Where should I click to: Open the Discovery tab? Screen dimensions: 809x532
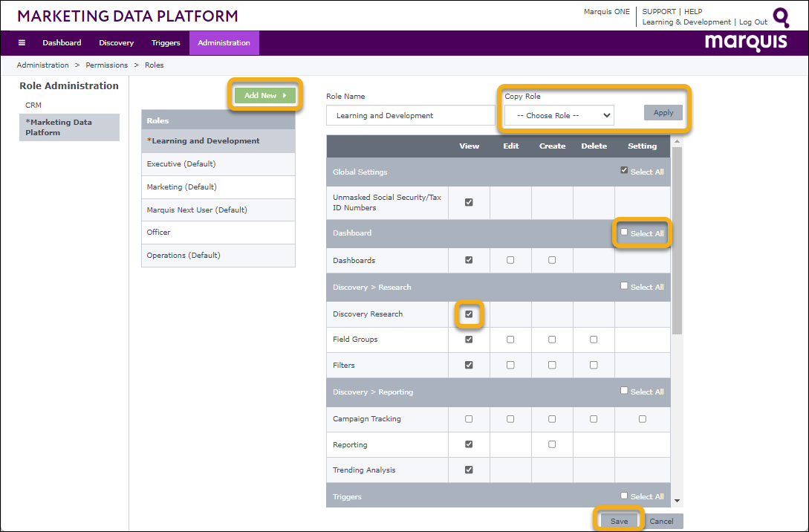116,43
